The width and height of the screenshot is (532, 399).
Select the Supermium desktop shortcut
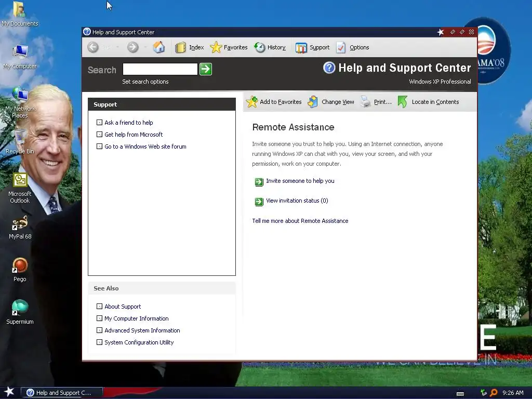pyautogui.click(x=20, y=312)
